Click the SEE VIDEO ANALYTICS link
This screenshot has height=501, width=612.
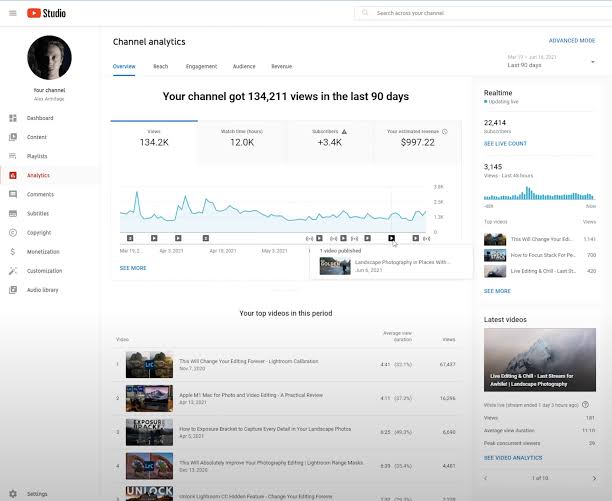coord(513,458)
